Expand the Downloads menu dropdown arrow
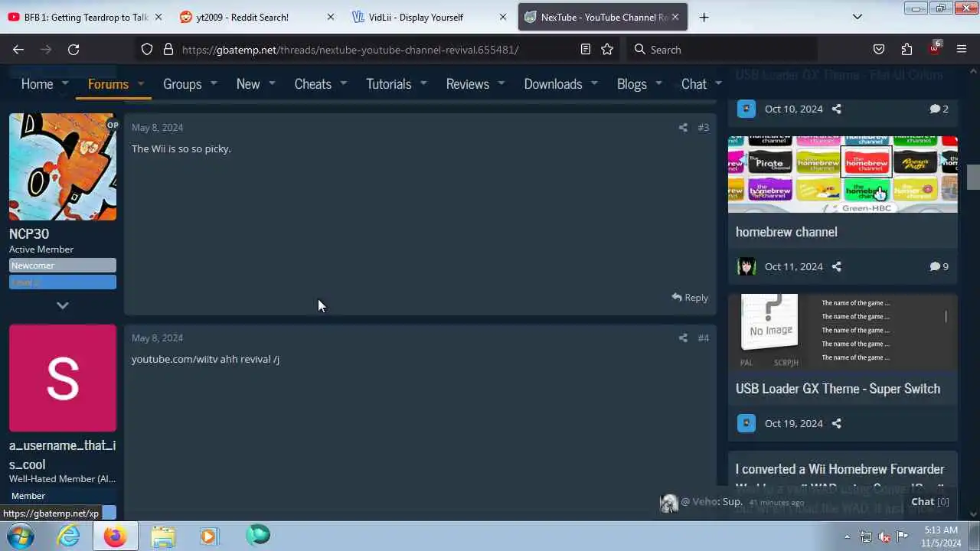980x551 pixels. (594, 83)
